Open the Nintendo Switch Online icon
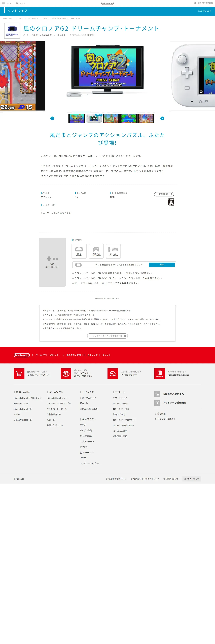 [x=160, y=373]
